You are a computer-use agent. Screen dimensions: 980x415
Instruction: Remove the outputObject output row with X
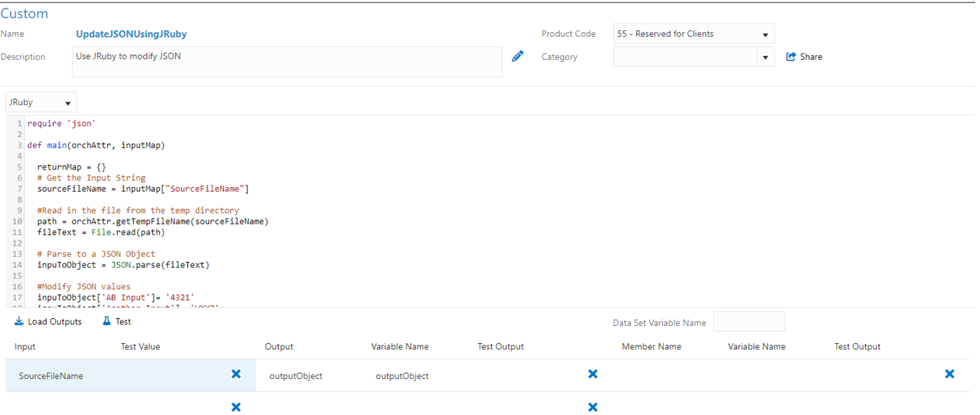pos(593,374)
